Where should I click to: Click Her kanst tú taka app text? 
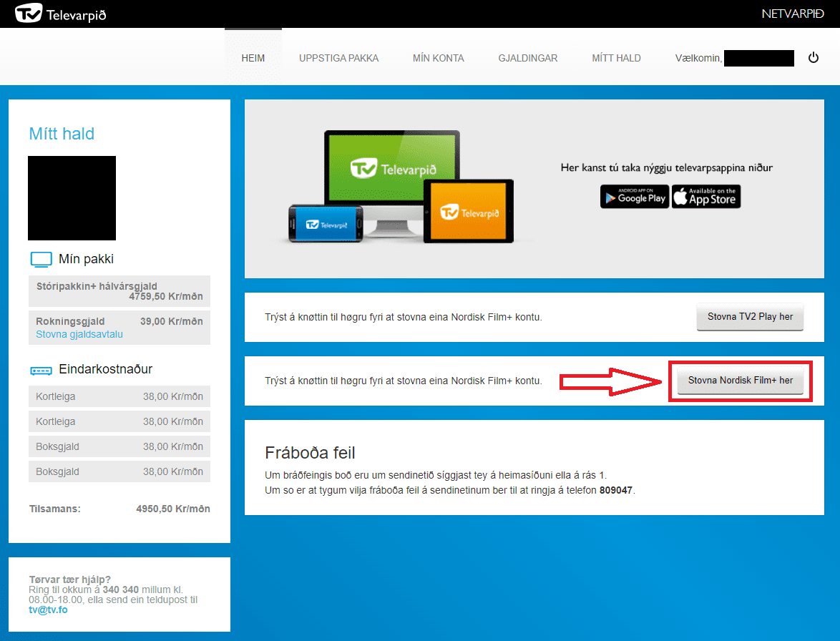666,167
